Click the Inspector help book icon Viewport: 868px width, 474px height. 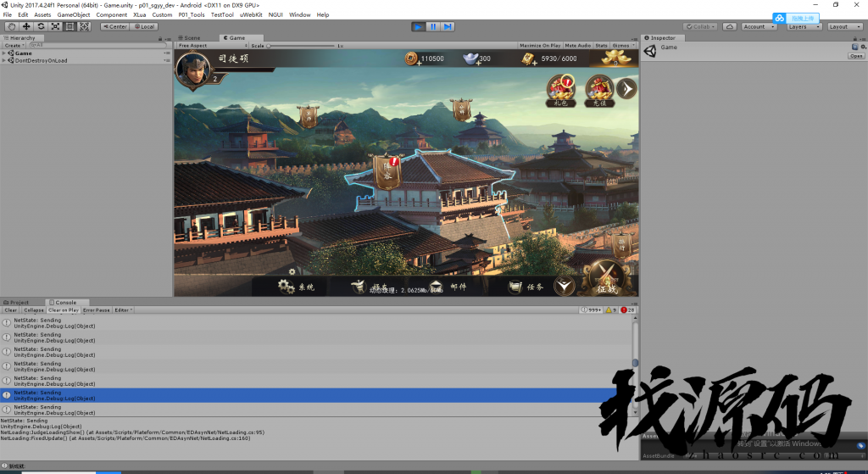854,47
